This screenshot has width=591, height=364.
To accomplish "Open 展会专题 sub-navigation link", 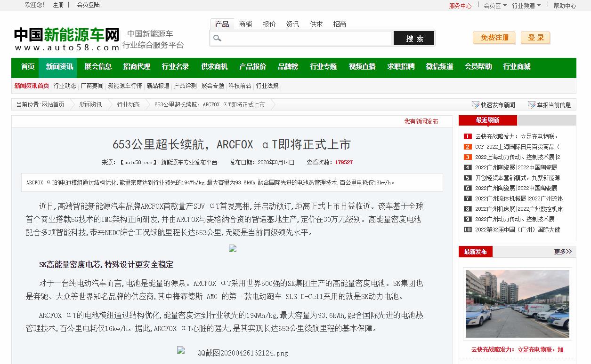I will click(213, 86).
